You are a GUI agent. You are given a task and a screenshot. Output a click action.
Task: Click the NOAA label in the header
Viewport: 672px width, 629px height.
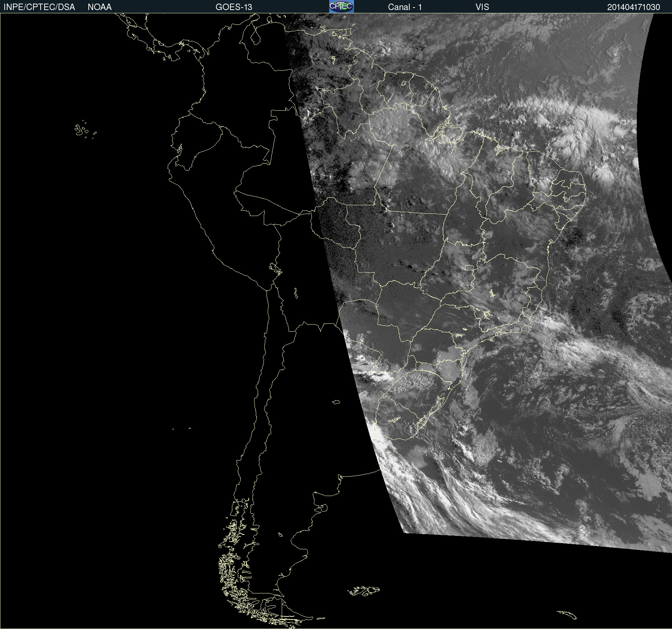click(100, 7)
